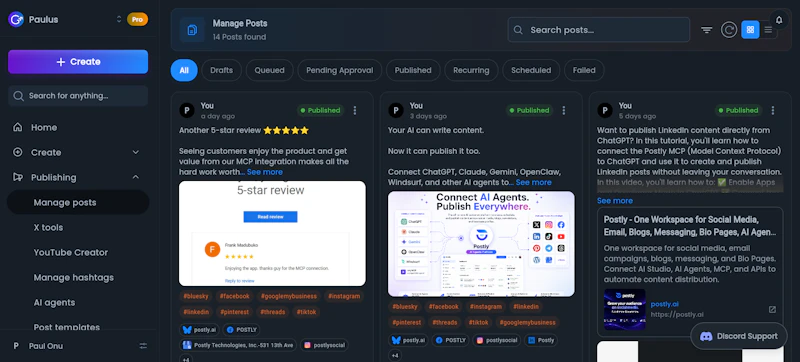Click the Create button
This screenshot has height=362, width=800.
pos(78,62)
